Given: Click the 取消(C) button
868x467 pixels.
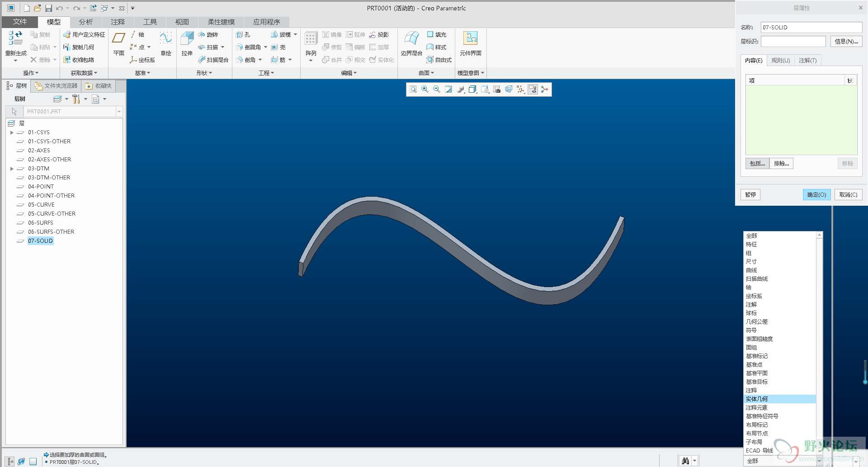Looking at the screenshot, I should pos(848,194).
